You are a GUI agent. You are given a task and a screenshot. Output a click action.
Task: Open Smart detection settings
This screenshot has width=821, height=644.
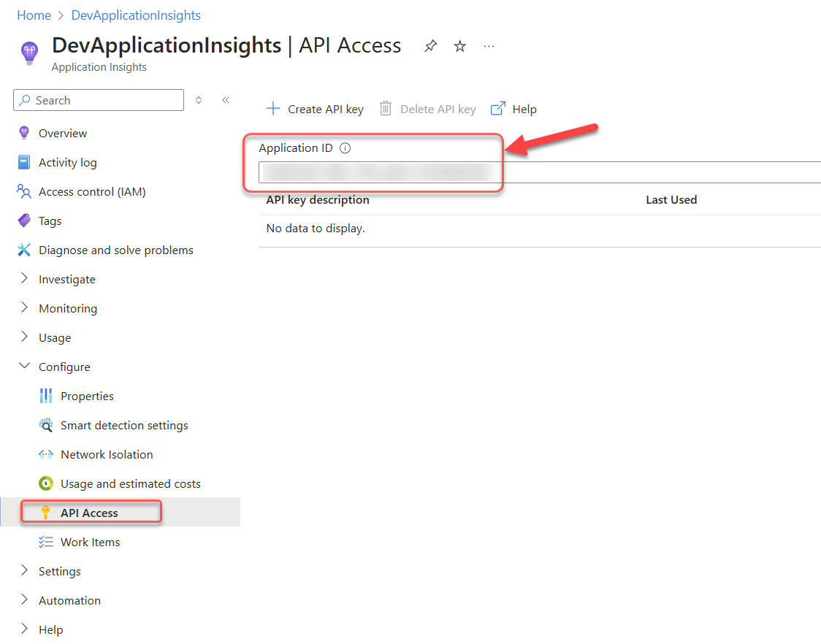tap(124, 425)
